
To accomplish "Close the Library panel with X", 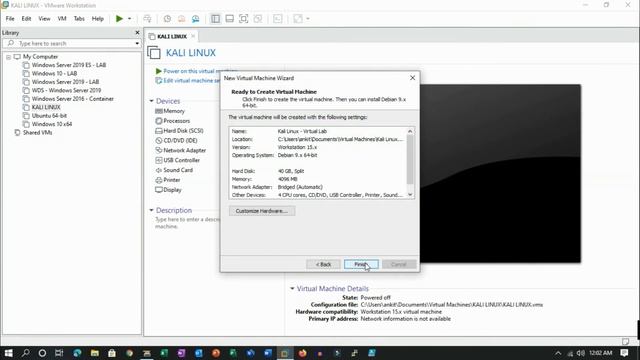I will point(137,33).
